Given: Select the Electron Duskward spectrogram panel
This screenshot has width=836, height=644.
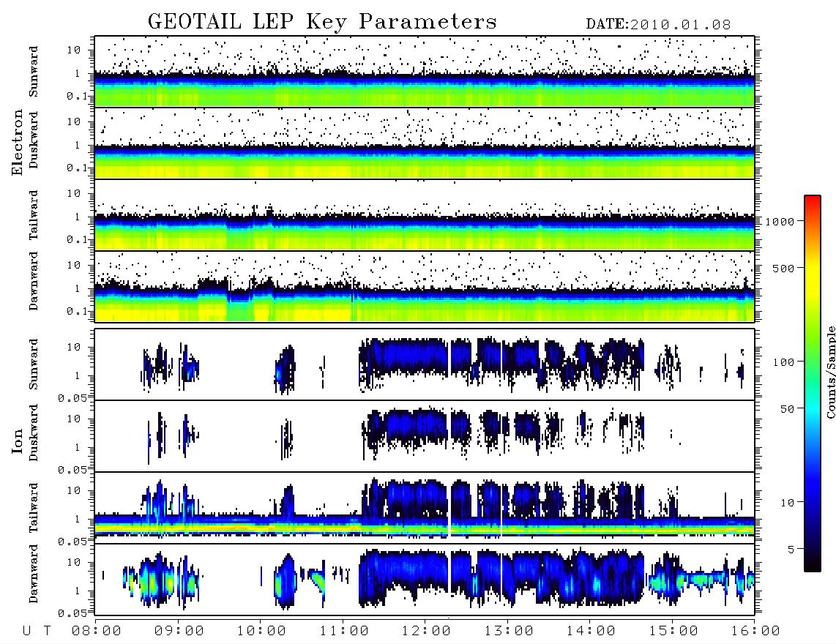Looking at the screenshot, I should click(425, 143).
